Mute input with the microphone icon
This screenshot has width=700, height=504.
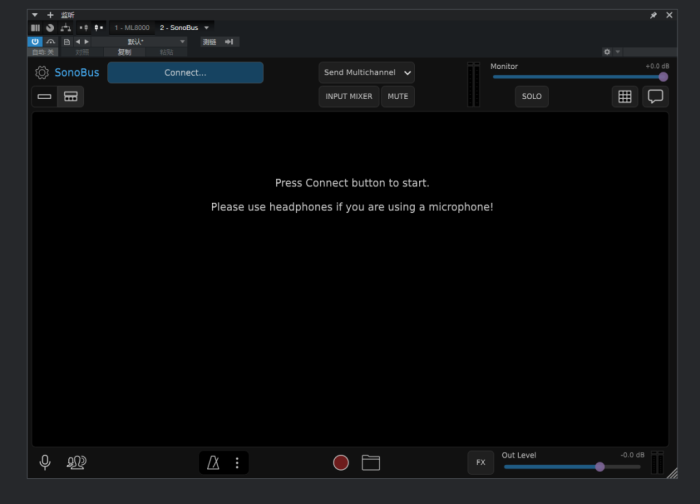tap(45, 462)
